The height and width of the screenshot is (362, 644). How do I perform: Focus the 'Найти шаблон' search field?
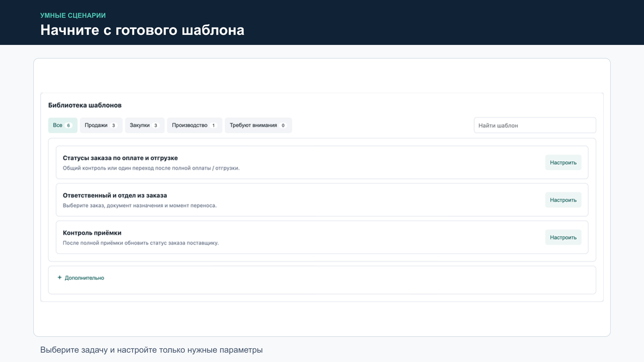pos(535,125)
